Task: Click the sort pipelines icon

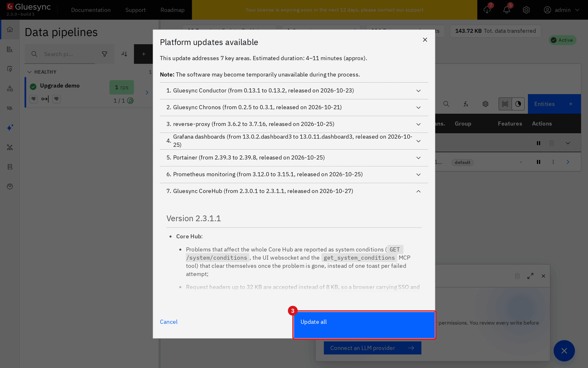Action: click(x=124, y=54)
